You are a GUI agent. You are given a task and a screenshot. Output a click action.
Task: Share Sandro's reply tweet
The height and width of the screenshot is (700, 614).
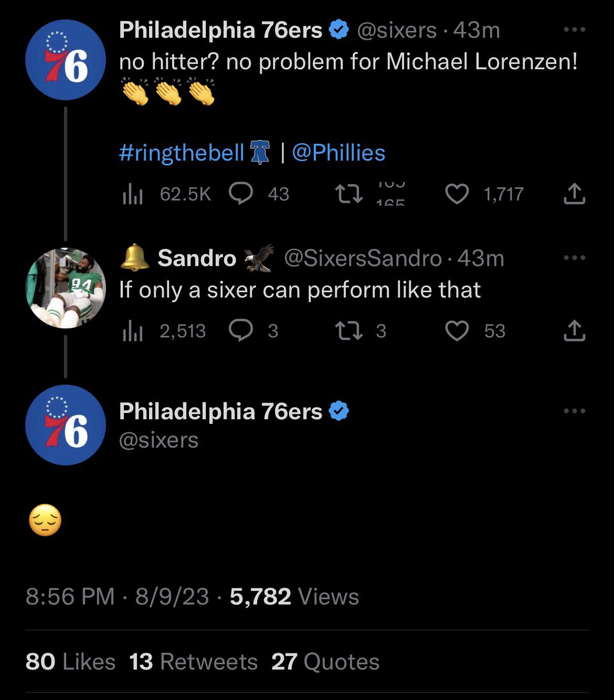pos(574,331)
